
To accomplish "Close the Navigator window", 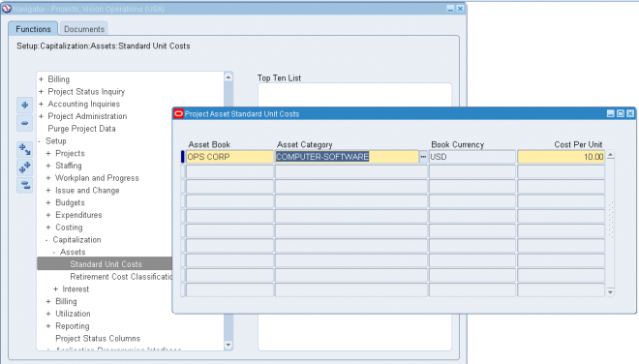I will [460, 9].
